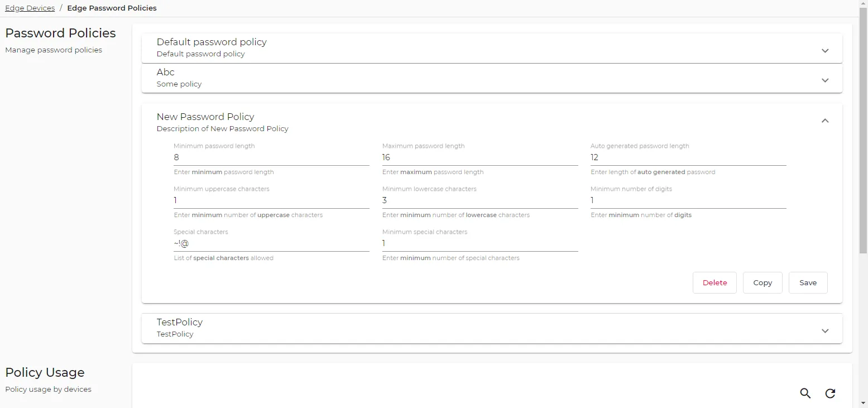The width and height of the screenshot is (868, 408).
Task: Click 'Description of New Password Policy' text
Action: point(223,128)
